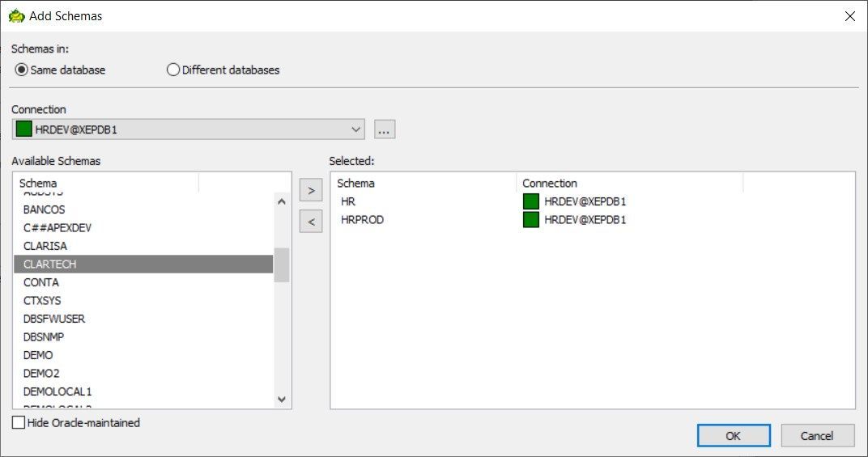Click green swatch in HRPROD row
This screenshot has height=457, width=868.
[531, 220]
